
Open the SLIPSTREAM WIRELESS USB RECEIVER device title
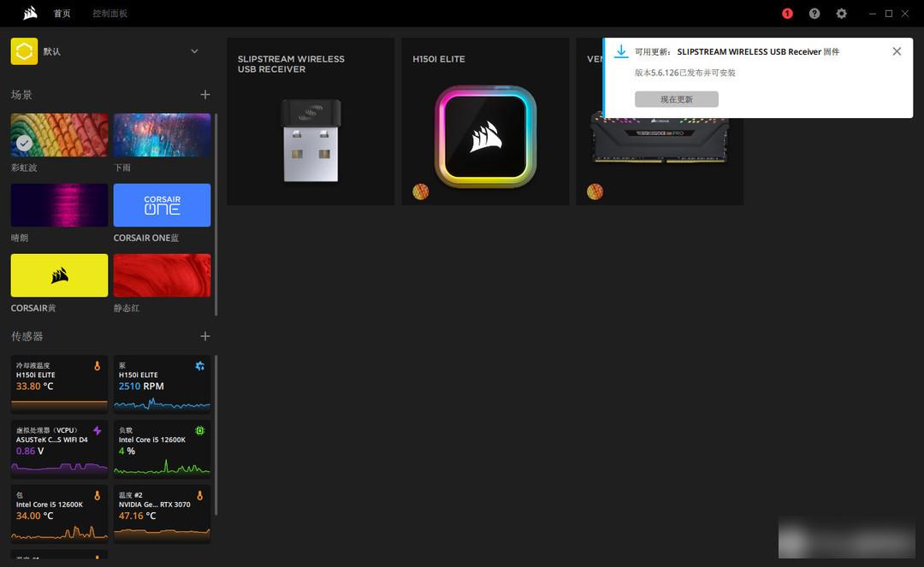point(291,64)
